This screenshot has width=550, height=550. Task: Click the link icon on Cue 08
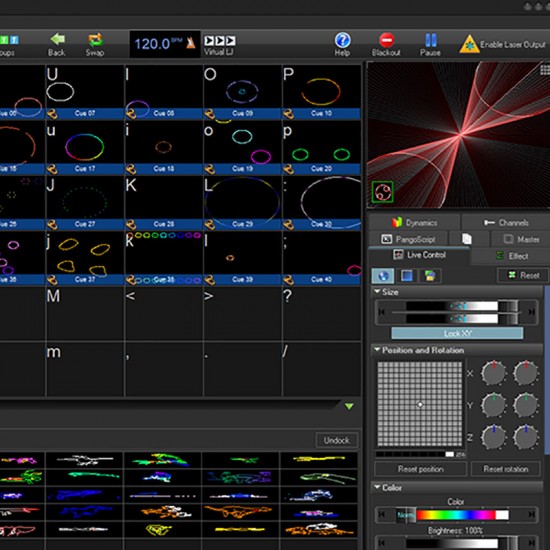pos(131,114)
